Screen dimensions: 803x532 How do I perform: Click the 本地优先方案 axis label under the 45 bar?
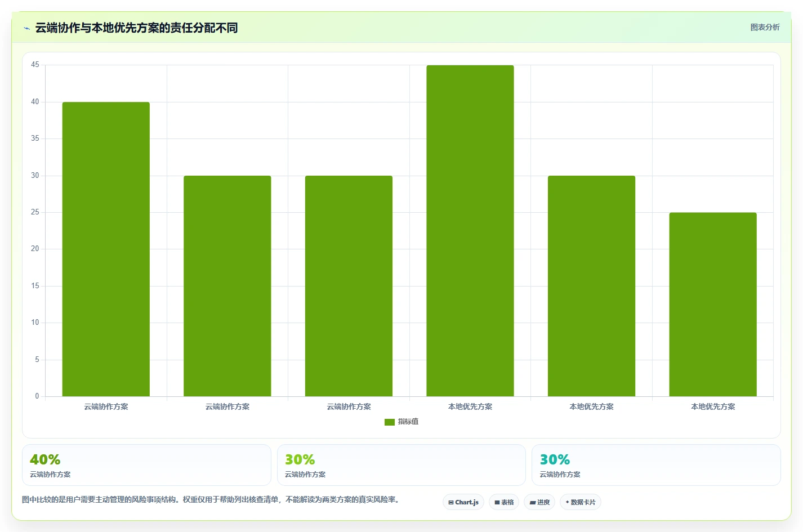pyautogui.click(x=470, y=406)
